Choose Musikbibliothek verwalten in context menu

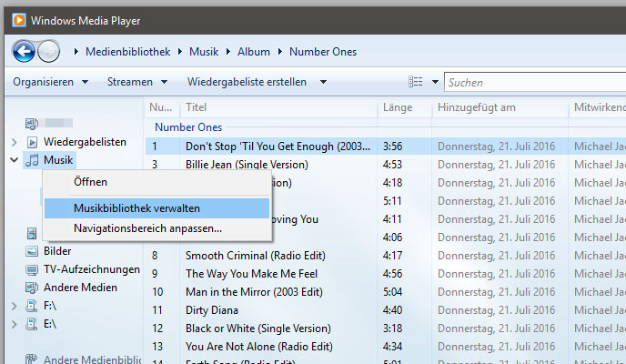(157, 208)
